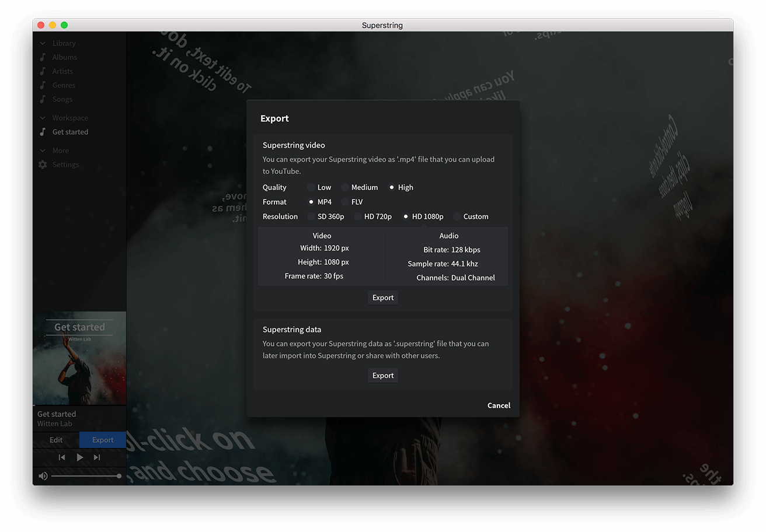The height and width of the screenshot is (532, 766).
Task: Skip to the next track
Action: [97, 457]
